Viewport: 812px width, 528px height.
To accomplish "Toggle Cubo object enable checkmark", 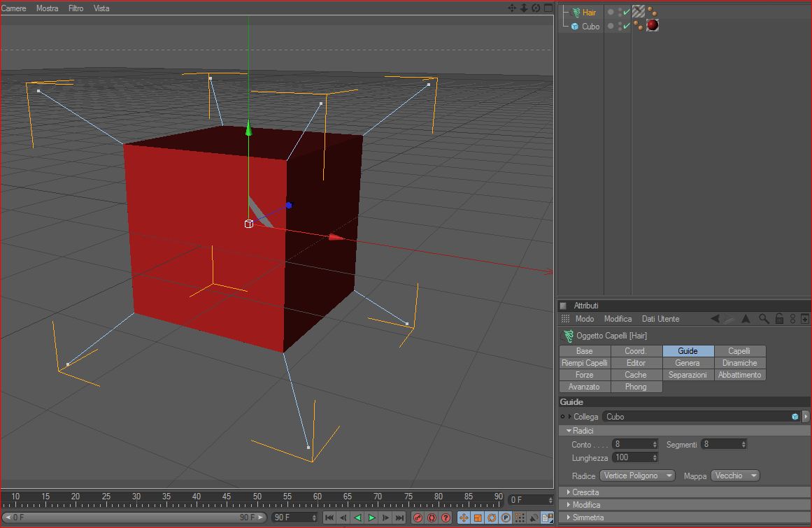I will [627, 26].
